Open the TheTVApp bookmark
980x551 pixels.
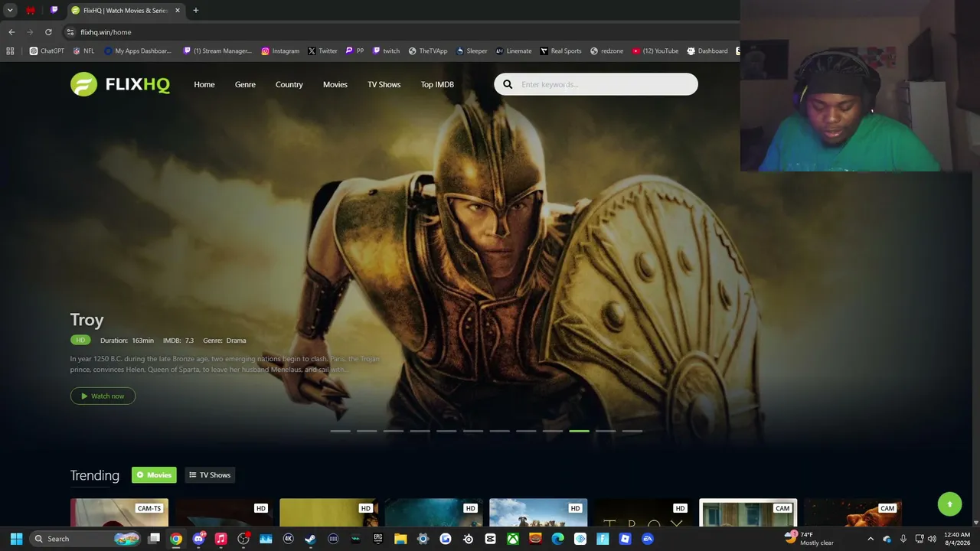[x=428, y=51]
